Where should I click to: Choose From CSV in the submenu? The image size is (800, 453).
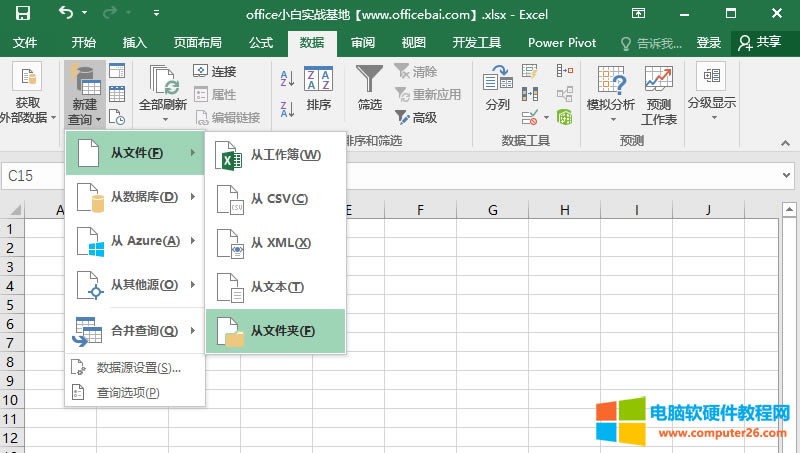[275, 199]
